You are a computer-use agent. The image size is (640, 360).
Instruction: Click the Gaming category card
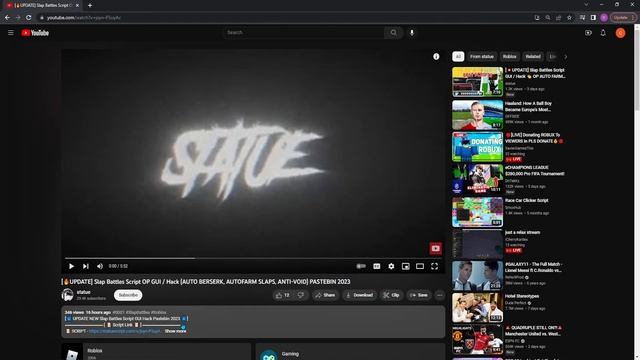tap(350, 352)
